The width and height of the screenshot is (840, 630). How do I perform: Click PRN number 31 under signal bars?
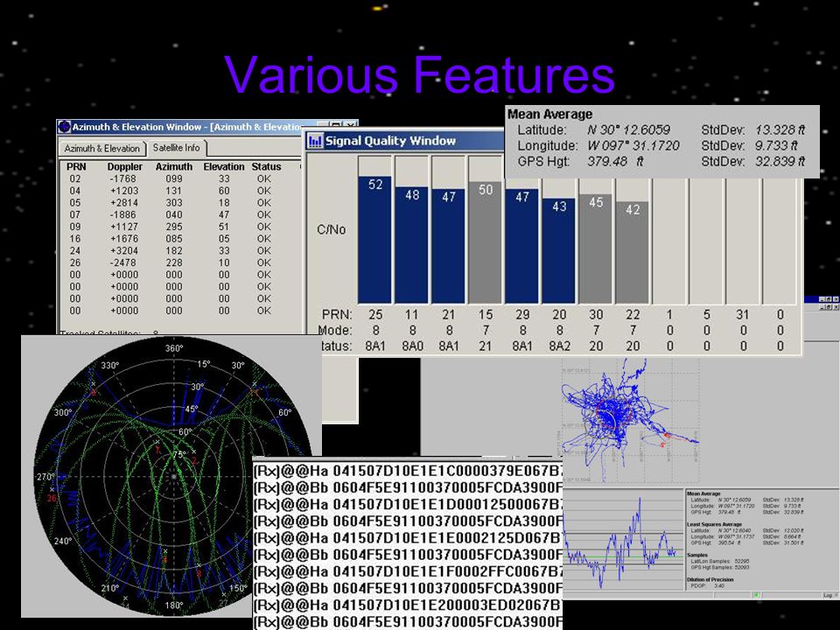point(743,314)
